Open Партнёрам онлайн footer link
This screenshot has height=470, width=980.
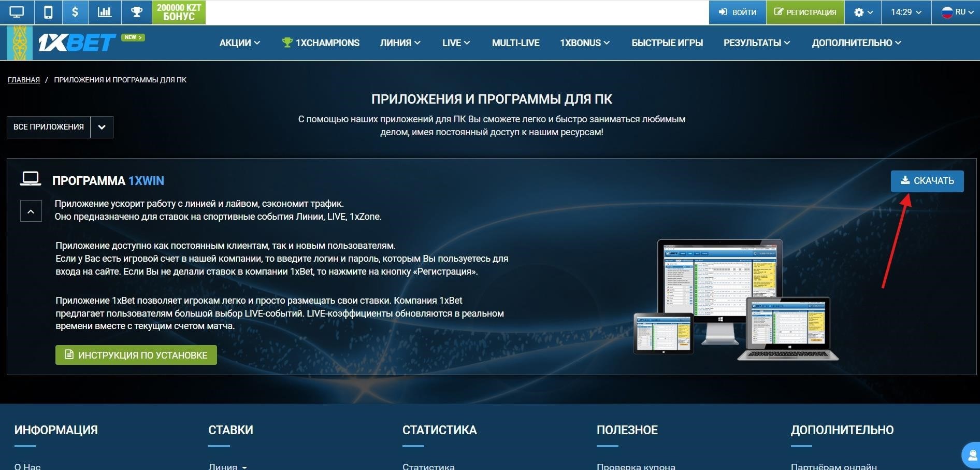pos(834,466)
